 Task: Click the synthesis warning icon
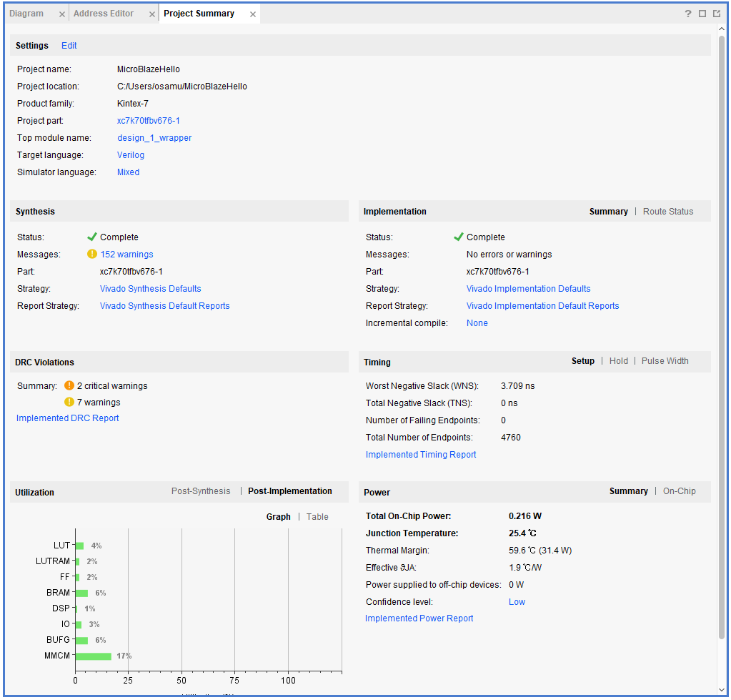pos(91,254)
